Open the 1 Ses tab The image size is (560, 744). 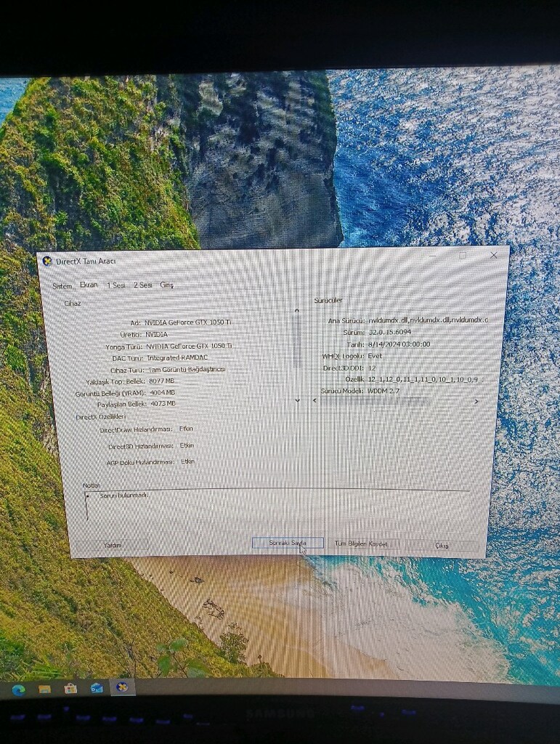click(115, 285)
